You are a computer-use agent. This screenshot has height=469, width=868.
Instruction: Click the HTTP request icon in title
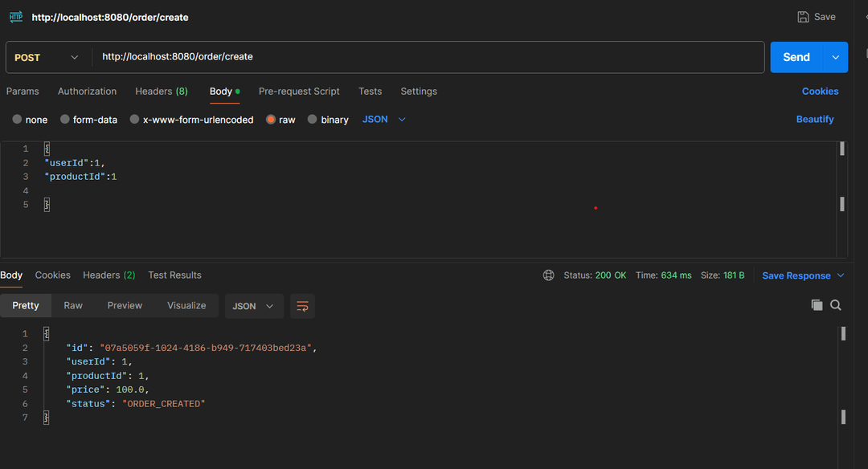point(16,17)
